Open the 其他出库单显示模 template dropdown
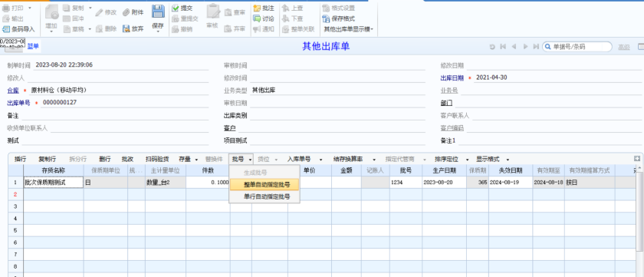 click(x=347, y=29)
